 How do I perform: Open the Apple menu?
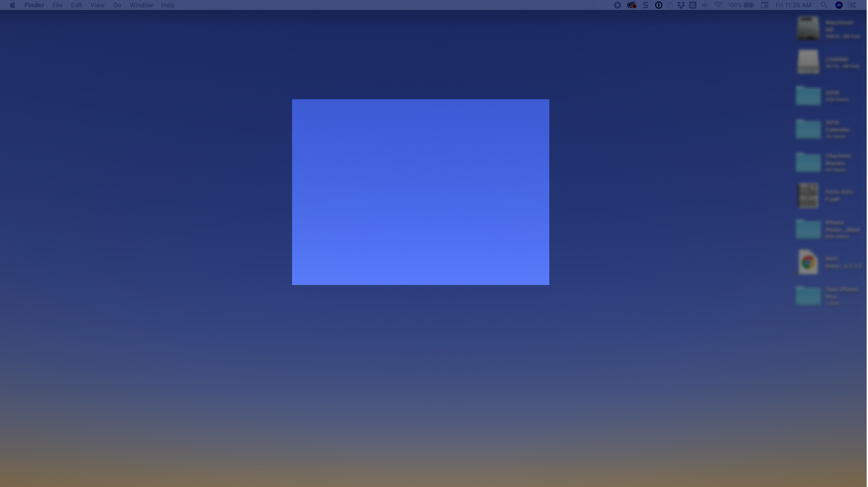pyautogui.click(x=13, y=5)
